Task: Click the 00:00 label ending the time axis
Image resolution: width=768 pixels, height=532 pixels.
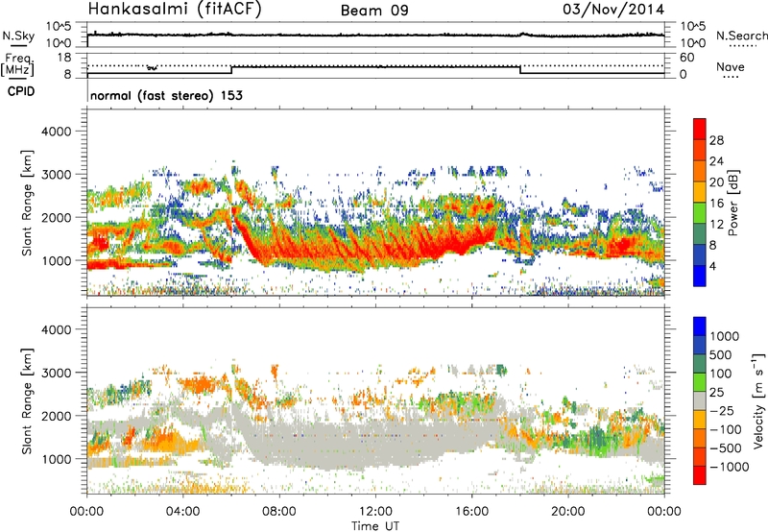Action: click(x=664, y=512)
